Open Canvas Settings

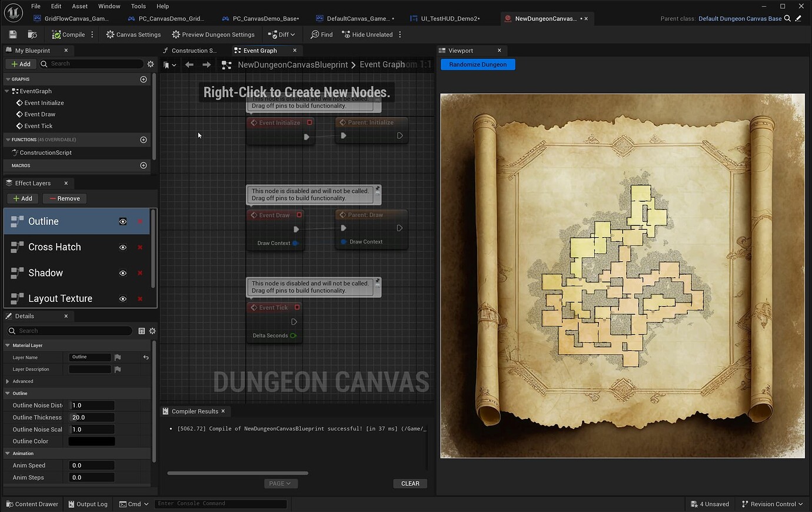coord(133,34)
